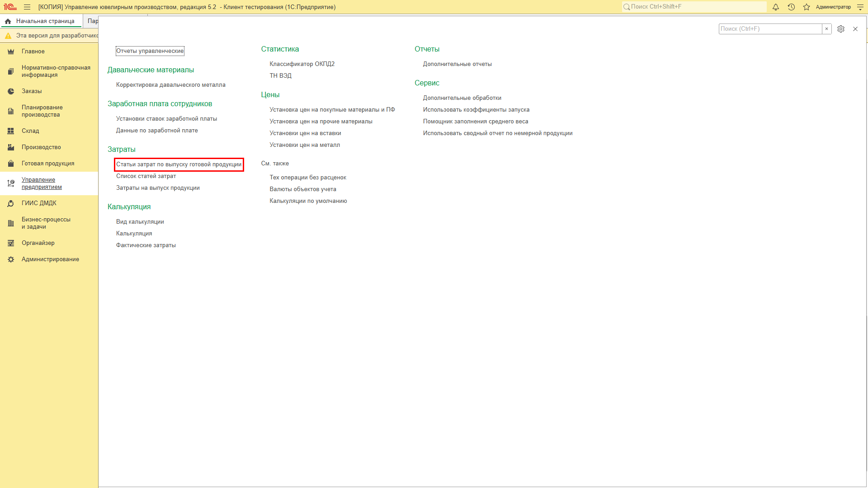
Task: Open service menu icon beside Администратор
Action: coord(860,7)
